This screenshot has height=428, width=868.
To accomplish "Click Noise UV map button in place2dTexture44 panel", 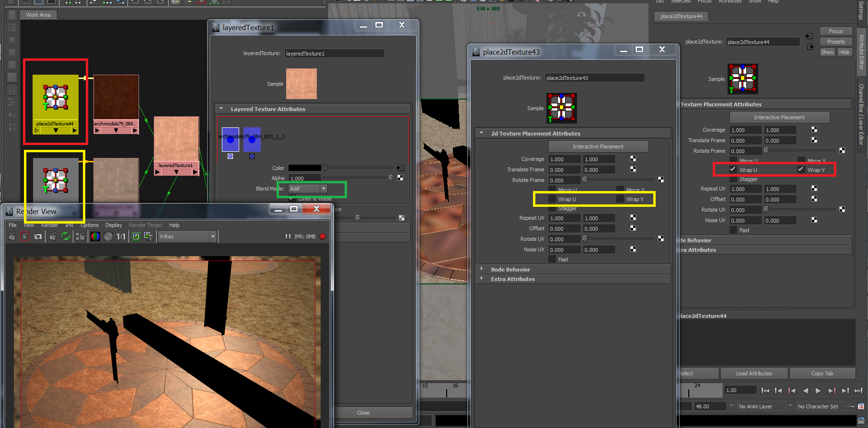I will pyautogui.click(x=814, y=220).
